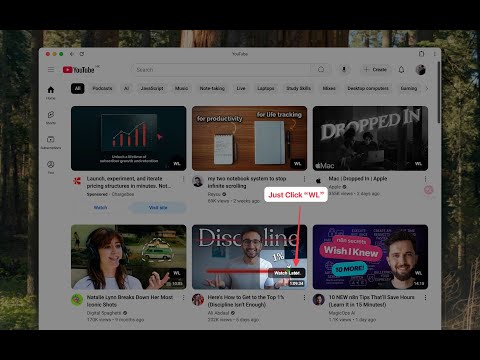Screen dimensions: 480x360
Task: Click WL on the Dropped In thumbnail
Action: pyautogui.click(x=418, y=164)
